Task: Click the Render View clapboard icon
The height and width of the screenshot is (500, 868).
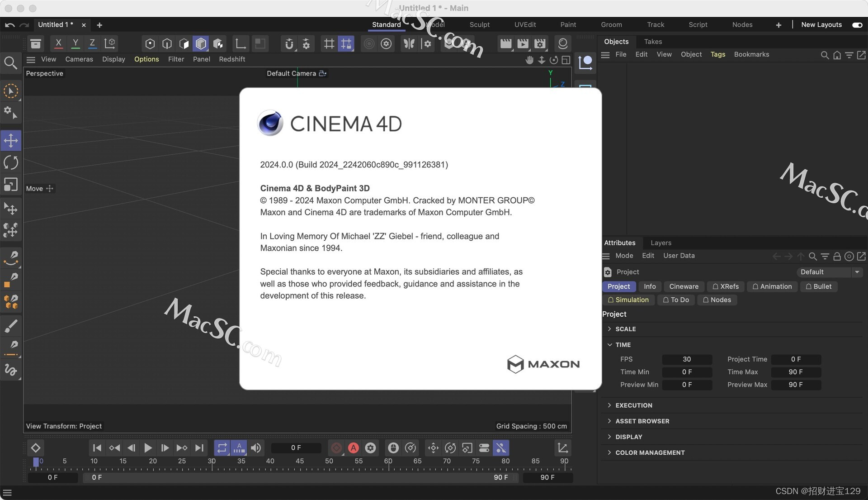Action: click(506, 44)
